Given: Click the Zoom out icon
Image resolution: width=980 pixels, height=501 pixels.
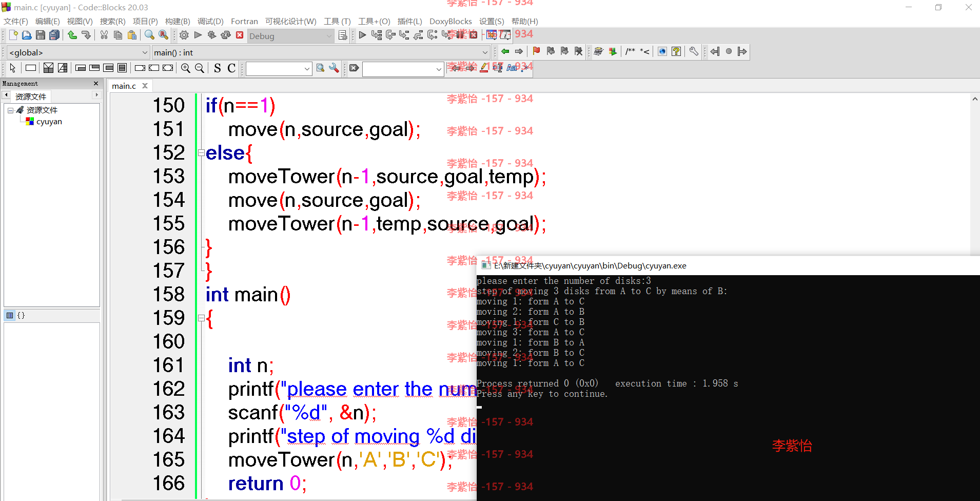Looking at the screenshot, I should (200, 68).
